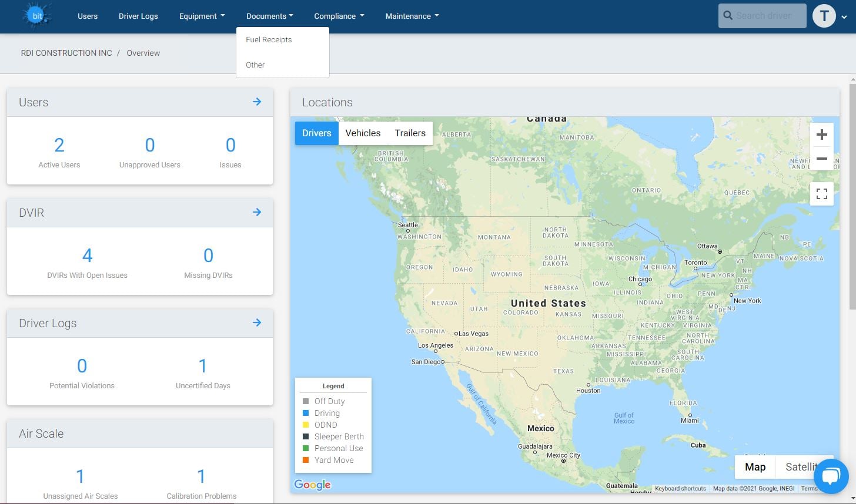Click the bit logo in the navbar
856x504 pixels.
(37, 16)
